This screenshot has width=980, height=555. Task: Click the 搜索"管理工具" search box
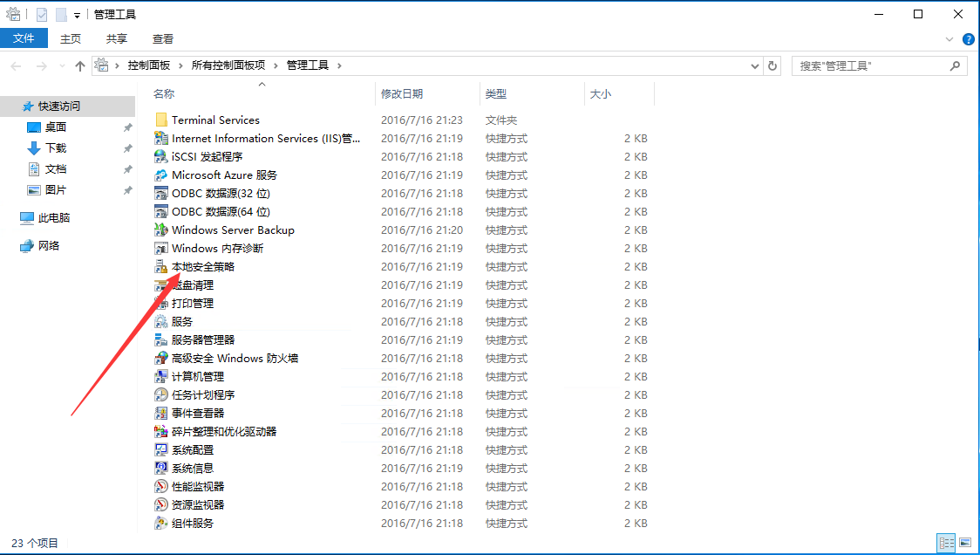(x=872, y=65)
